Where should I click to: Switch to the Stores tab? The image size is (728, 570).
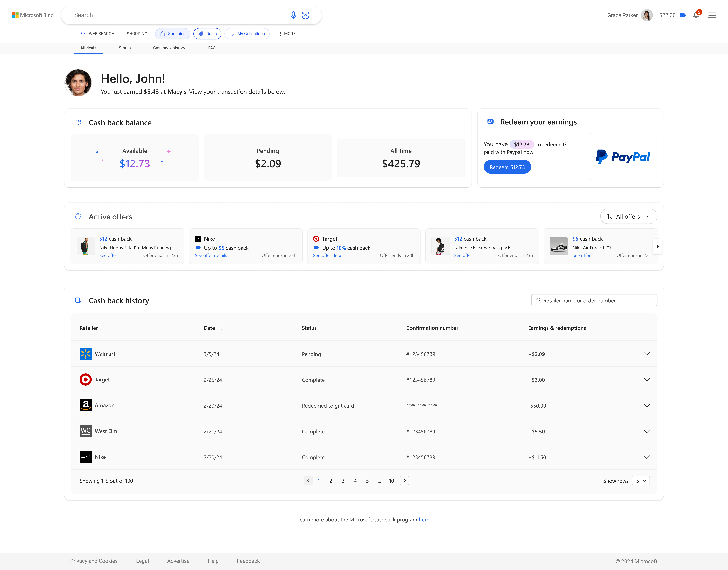tap(125, 48)
